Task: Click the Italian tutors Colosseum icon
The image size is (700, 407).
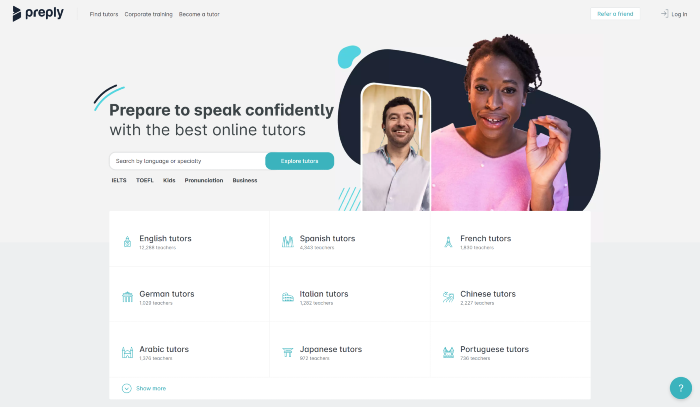Action: (288, 297)
